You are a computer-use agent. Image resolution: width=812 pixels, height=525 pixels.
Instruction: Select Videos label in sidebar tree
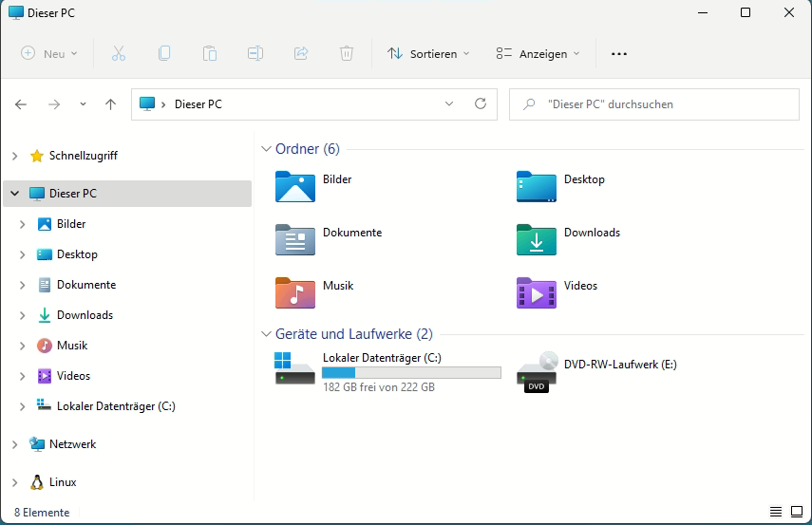click(73, 376)
